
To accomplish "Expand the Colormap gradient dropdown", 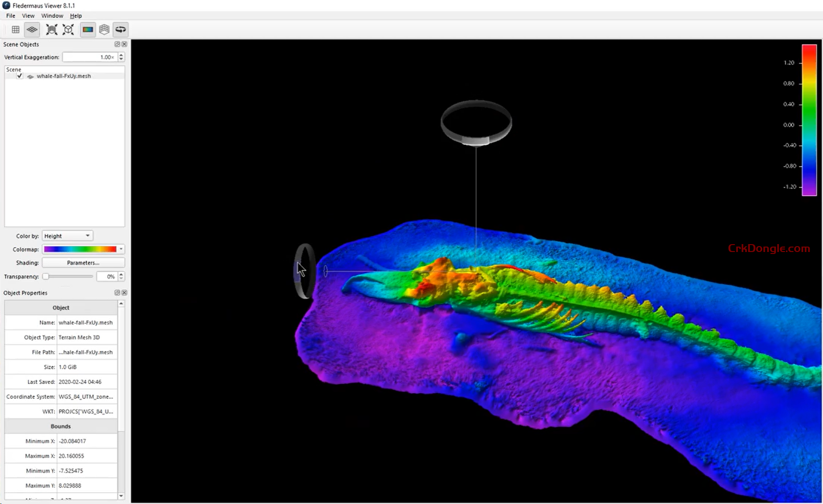I will tap(121, 250).
